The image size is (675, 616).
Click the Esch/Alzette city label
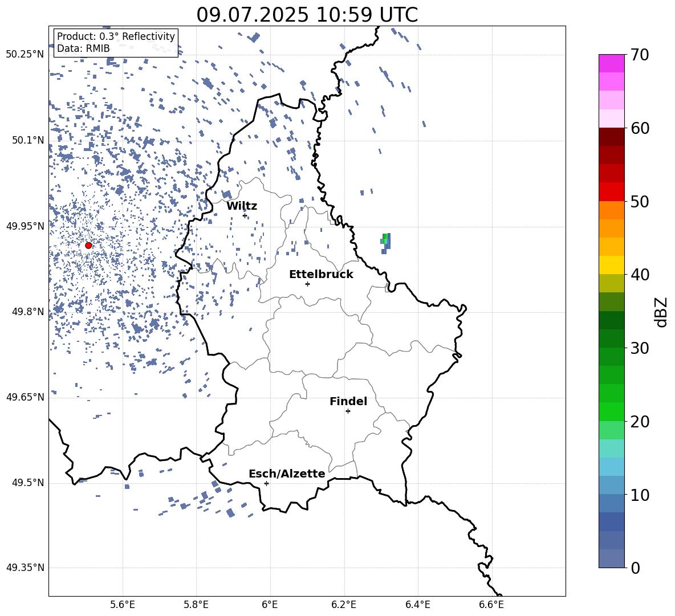(x=287, y=474)
